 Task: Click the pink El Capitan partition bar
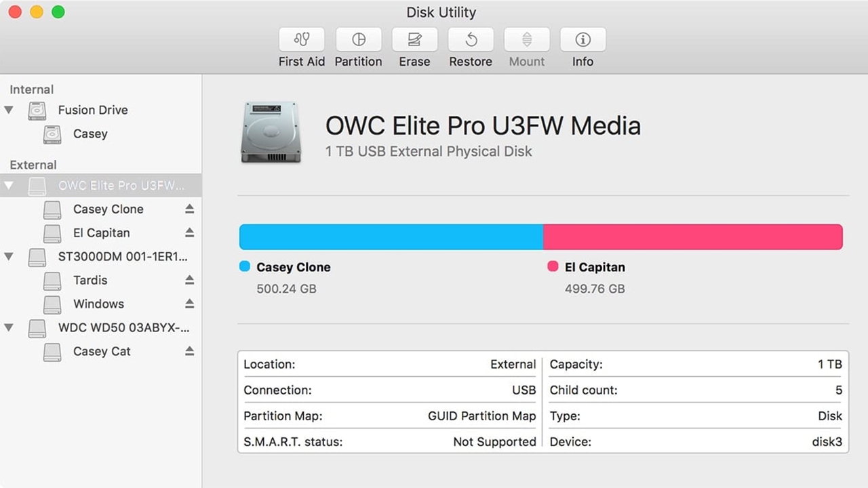pyautogui.click(x=692, y=237)
